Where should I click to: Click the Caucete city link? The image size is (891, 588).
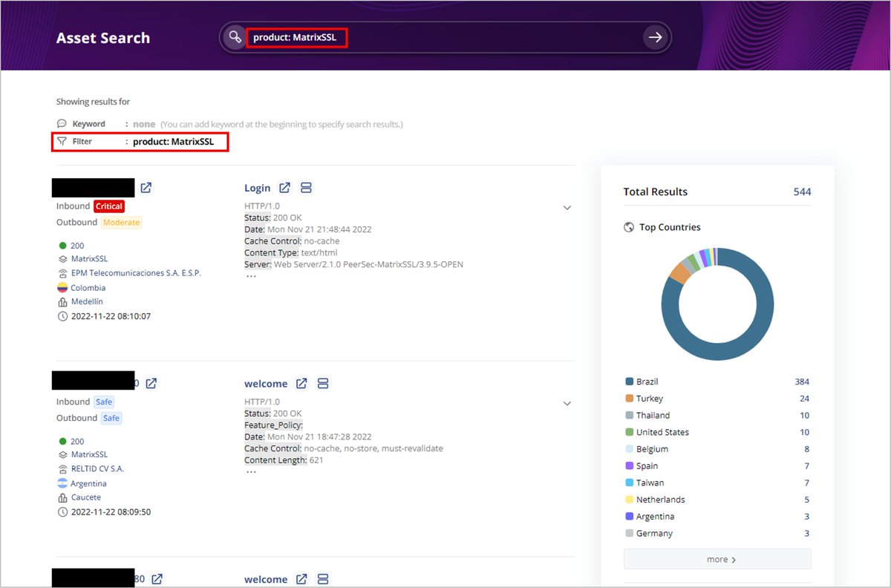[x=86, y=497]
